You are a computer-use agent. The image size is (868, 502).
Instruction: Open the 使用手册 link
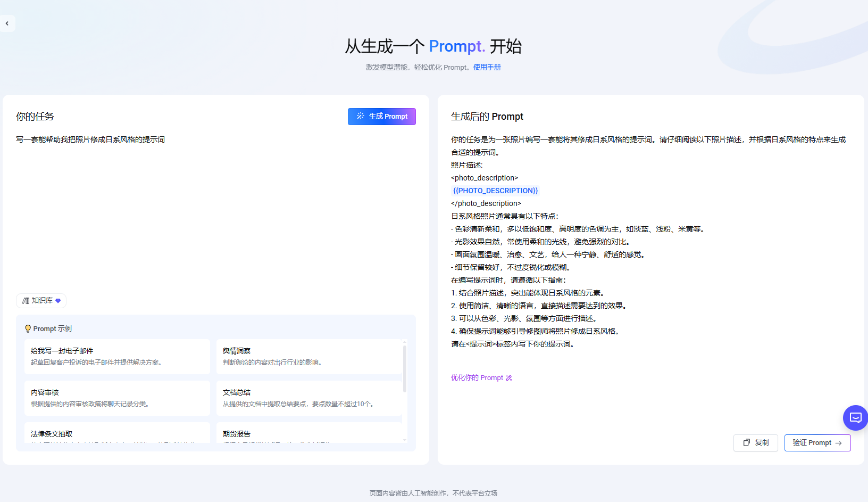[487, 67]
